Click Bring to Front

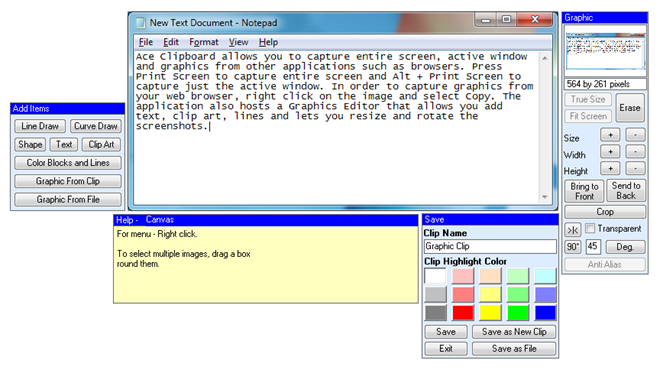click(584, 191)
